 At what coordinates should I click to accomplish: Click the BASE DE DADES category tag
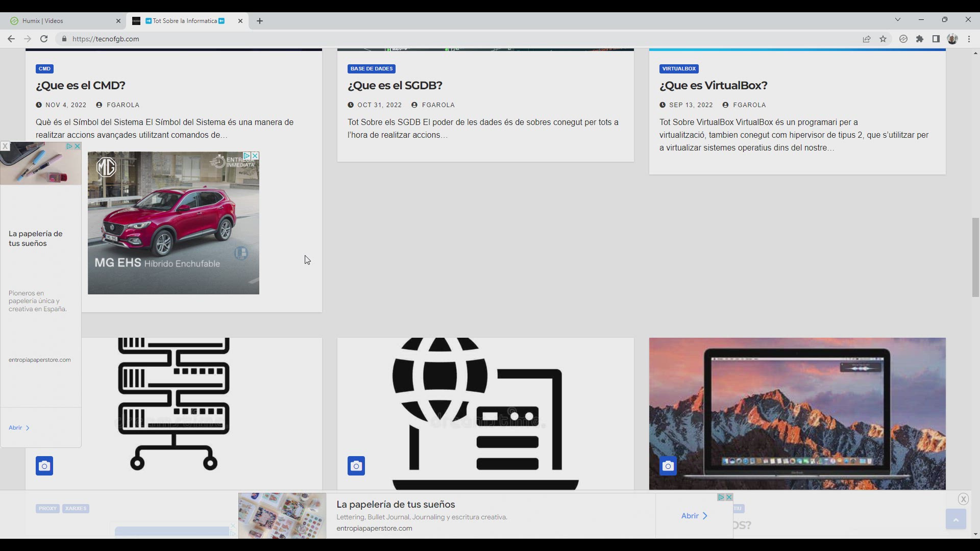coord(371,68)
